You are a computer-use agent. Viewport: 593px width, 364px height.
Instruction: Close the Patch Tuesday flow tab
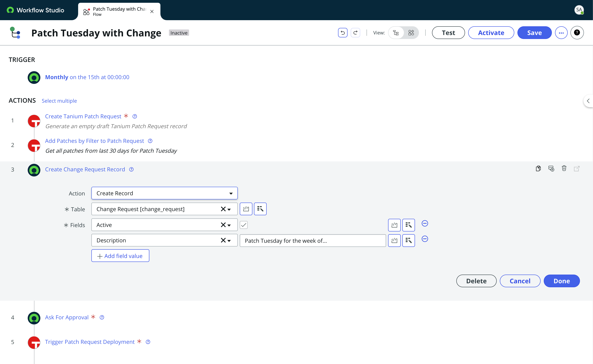pyautogui.click(x=152, y=11)
